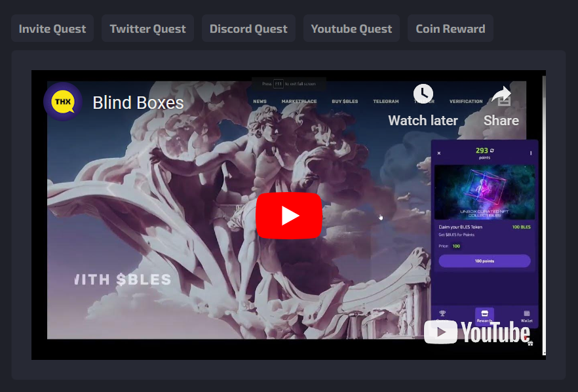Click the THX channel avatar icon

click(x=63, y=102)
